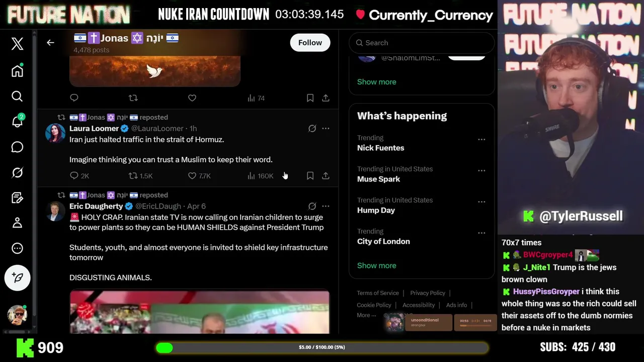The width and height of the screenshot is (644, 362).
Task: Reply to Laura Loomer's post
Action: tap(79, 175)
